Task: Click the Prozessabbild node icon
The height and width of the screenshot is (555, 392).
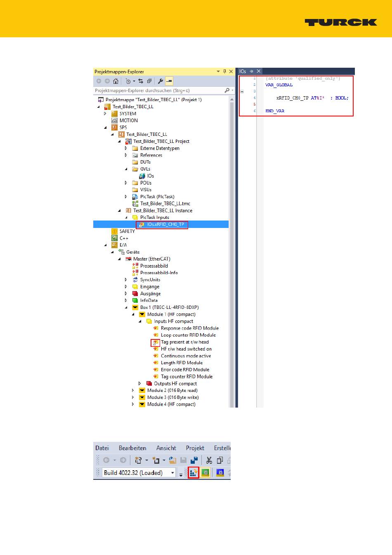Action: (x=135, y=266)
